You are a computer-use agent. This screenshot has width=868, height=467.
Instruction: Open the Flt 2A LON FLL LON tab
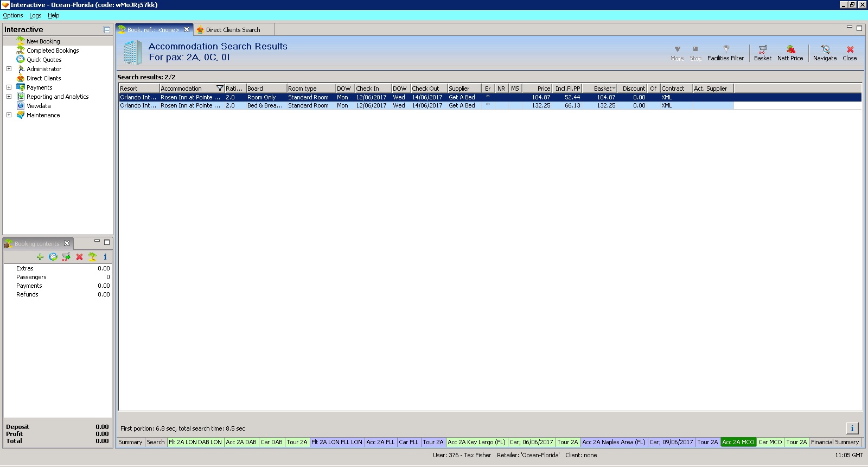point(337,442)
